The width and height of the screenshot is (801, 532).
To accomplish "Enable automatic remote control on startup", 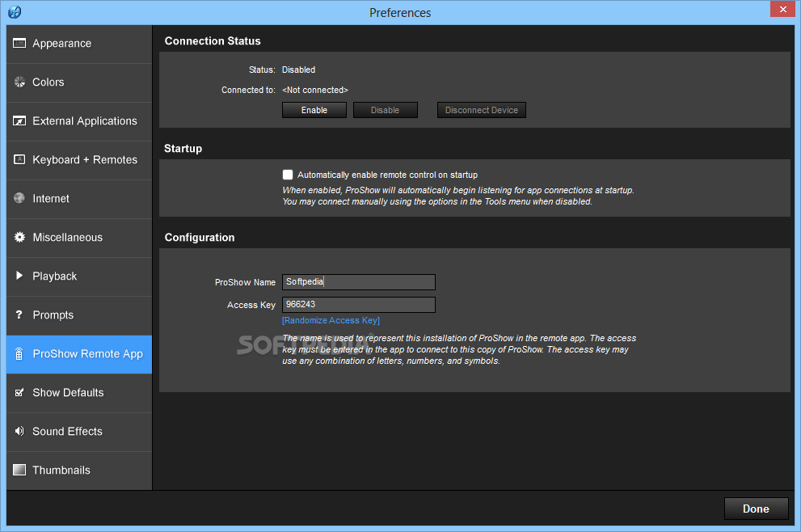I will [x=288, y=174].
